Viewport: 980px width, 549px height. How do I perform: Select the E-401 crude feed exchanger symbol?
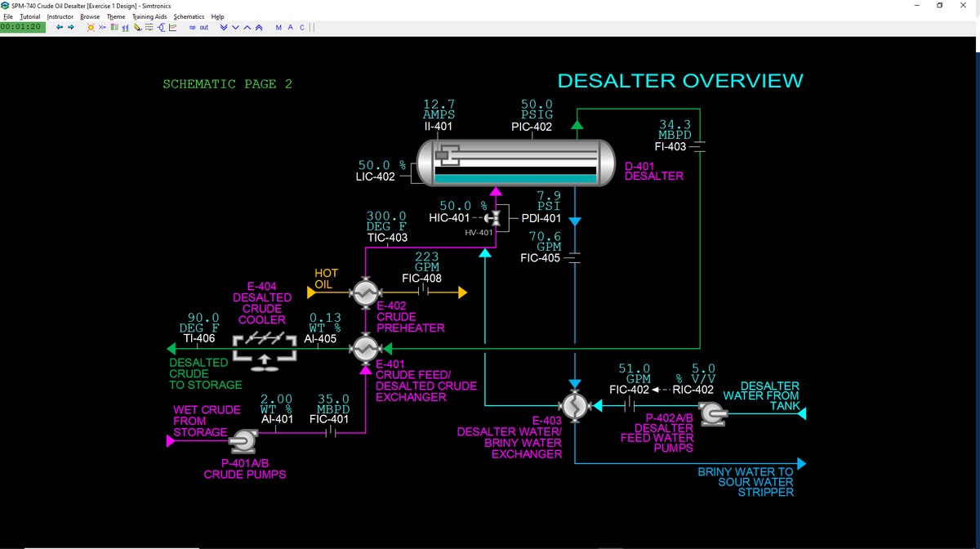pyautogui.click(x=364, y=350)
